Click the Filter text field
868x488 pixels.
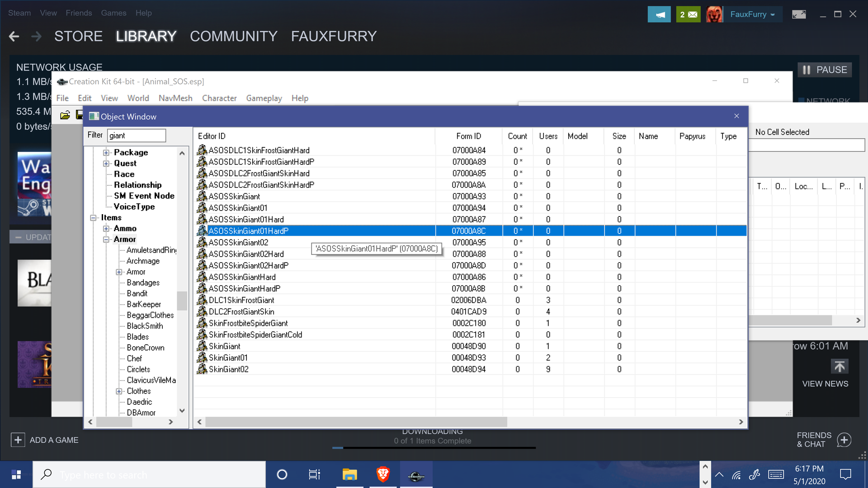[136, 135]
